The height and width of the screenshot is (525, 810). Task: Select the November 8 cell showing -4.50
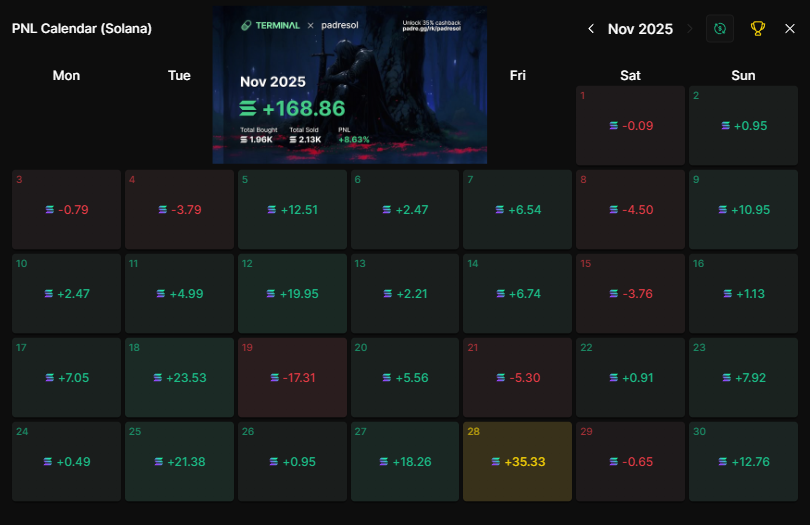coord(630,209)
